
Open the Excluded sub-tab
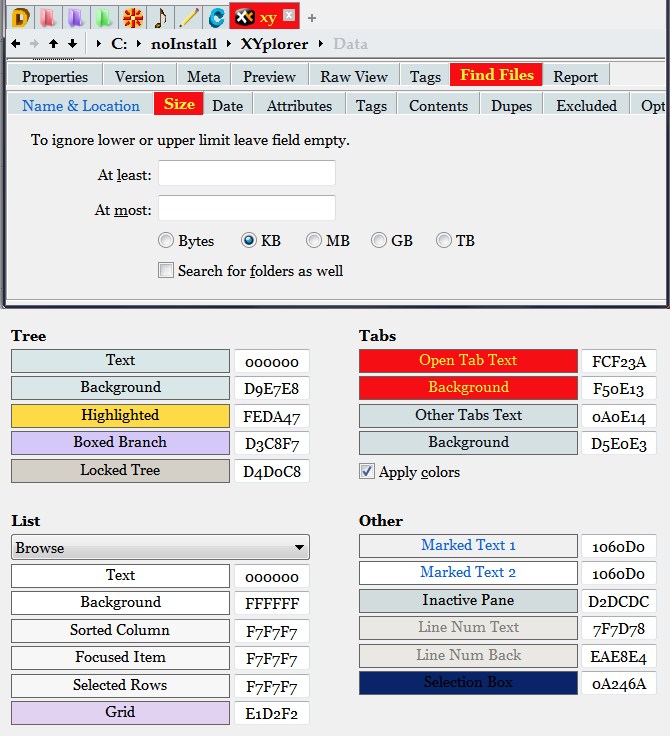pyautogui.click(x=586, y=106)
